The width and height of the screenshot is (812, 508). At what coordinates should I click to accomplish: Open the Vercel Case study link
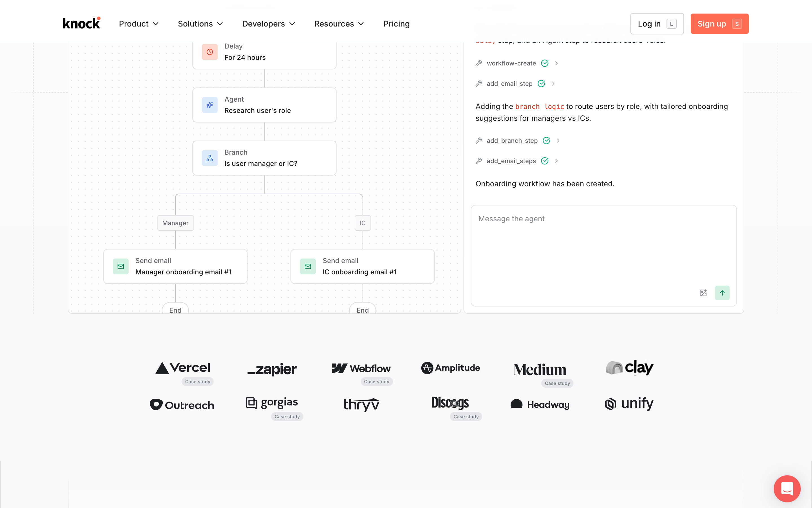click(x=198, y=382)
